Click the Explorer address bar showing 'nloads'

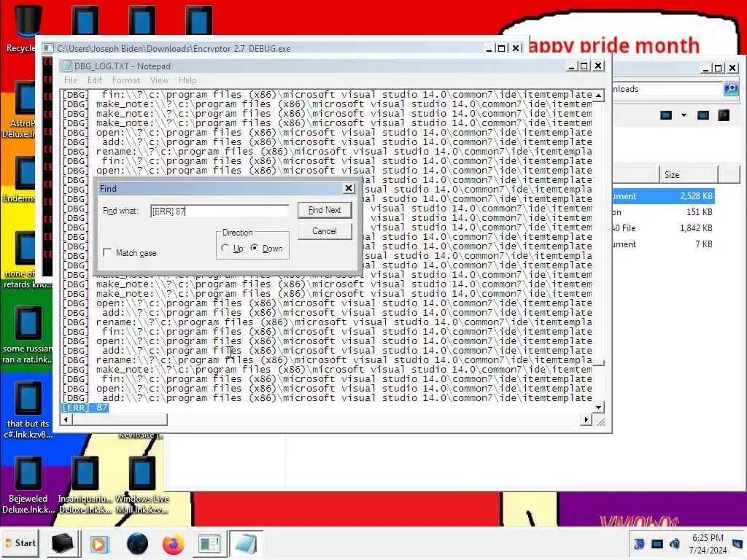pyautogui.click(x=667, y=89)
